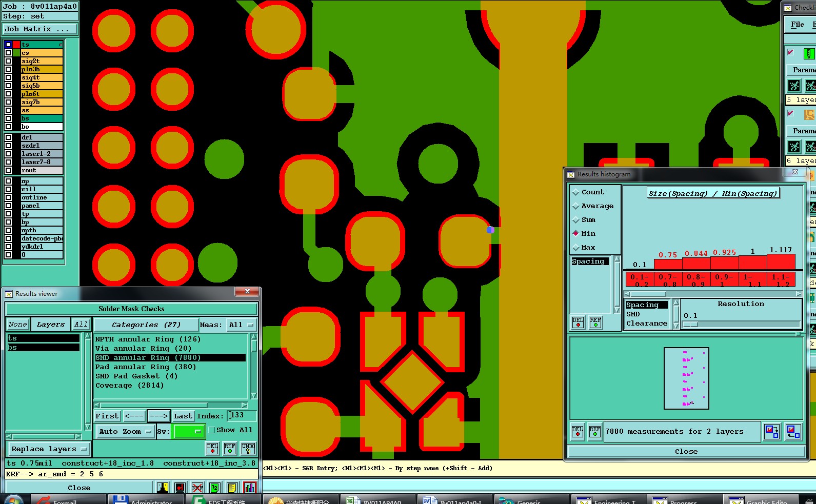Open File menu in Checklist window
The width and height of the screenshot is (816, 504).
click(797, 25)
